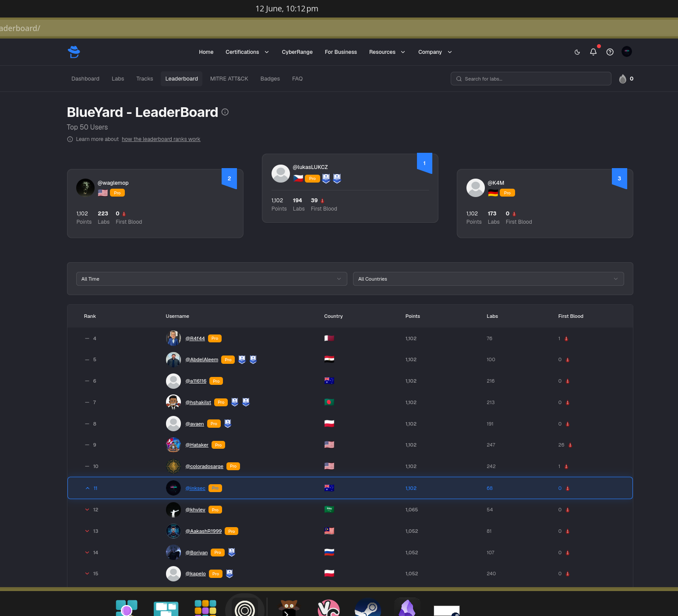Open @AbdelAleem's profile link
The image size is (678, 616).
coord(201,359)
